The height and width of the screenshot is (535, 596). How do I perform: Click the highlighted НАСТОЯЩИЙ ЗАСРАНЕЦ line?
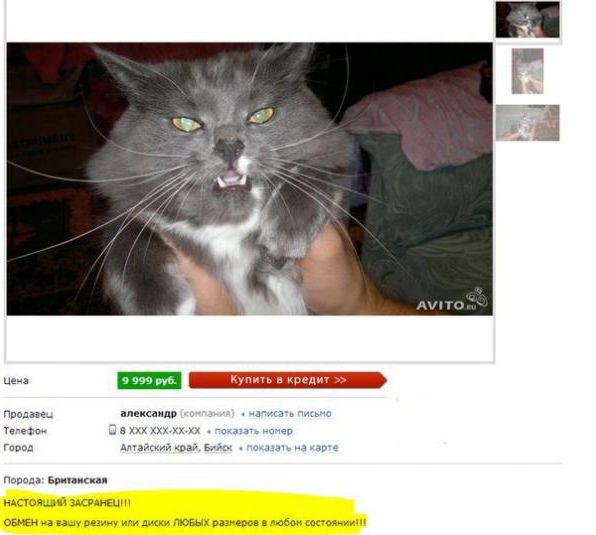pyautogui.click(x=67, y=503)
